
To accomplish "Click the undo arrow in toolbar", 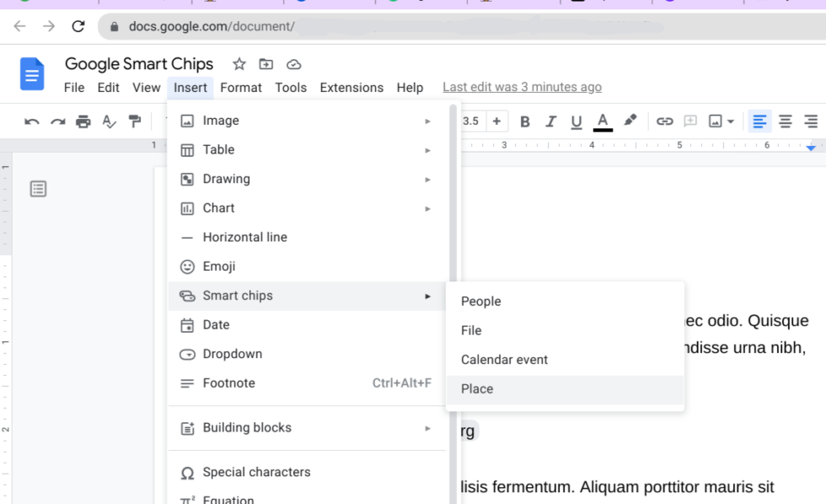I will (x=32, y=121).
